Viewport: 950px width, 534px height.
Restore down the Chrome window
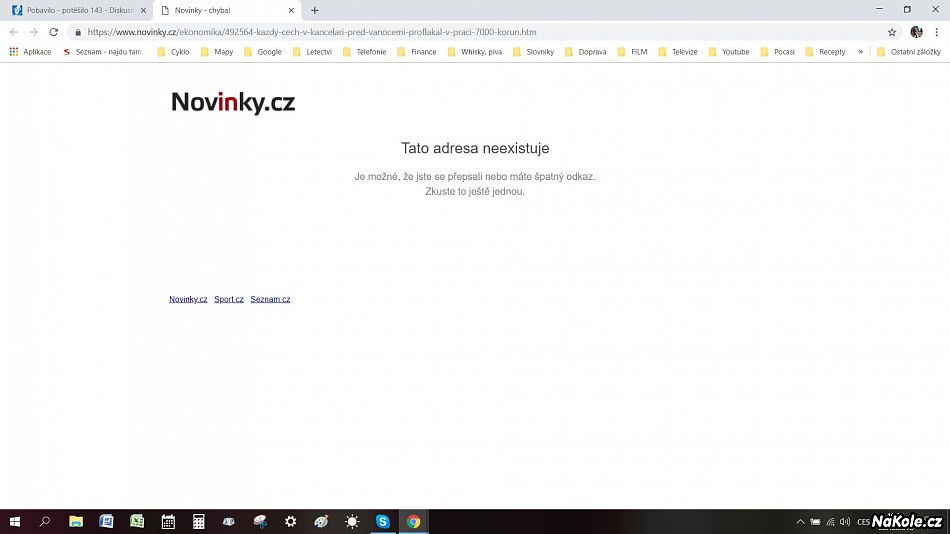click(907, 9)
